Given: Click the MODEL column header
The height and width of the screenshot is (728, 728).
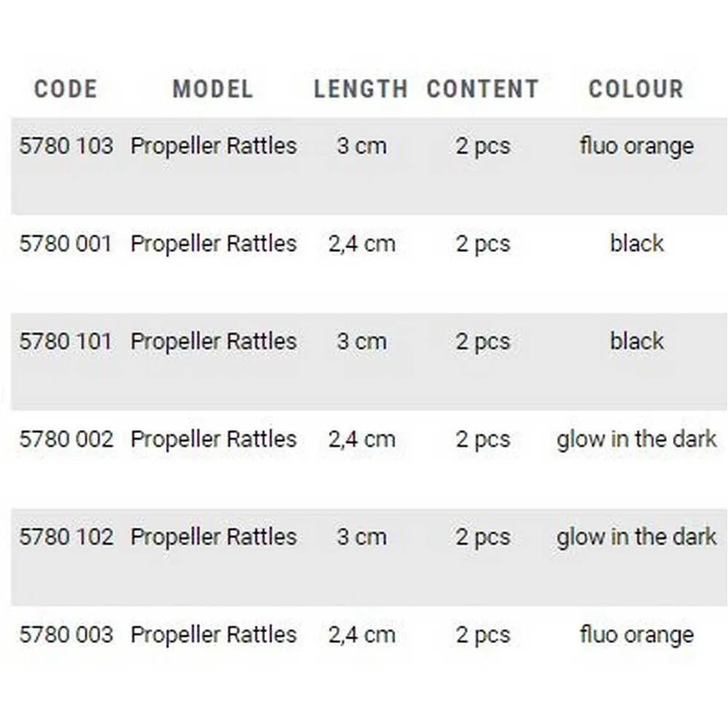Looking at the screenshot, I should click(x=213, y=89).
